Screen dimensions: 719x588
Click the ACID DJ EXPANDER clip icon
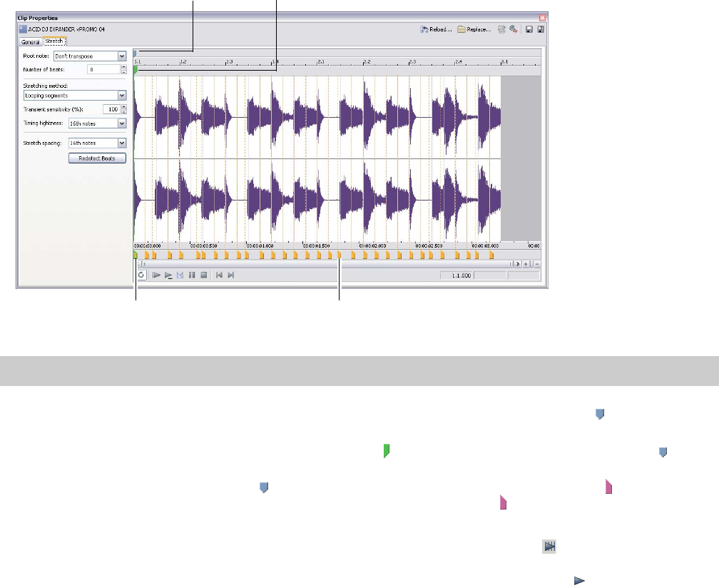click(23, 29)
